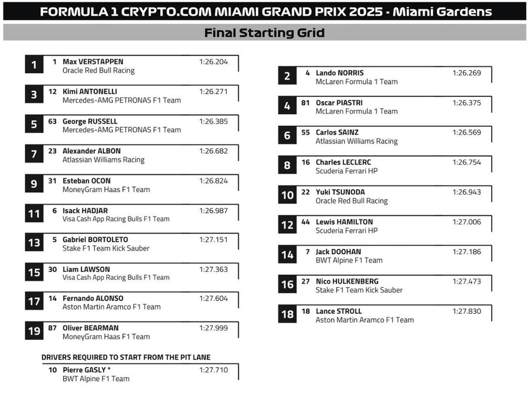
Task: Click Oscar PIASTRI lap time 1:26.375
Action: (466, 103)
